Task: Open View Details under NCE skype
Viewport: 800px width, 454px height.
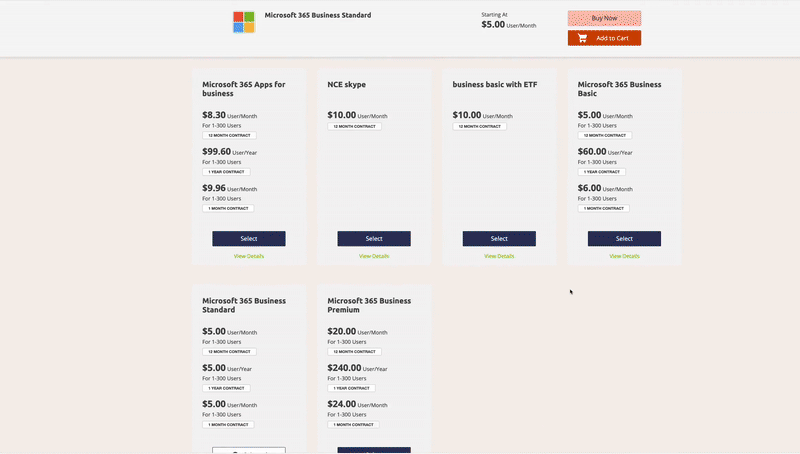Action: [x=374, y=256]
